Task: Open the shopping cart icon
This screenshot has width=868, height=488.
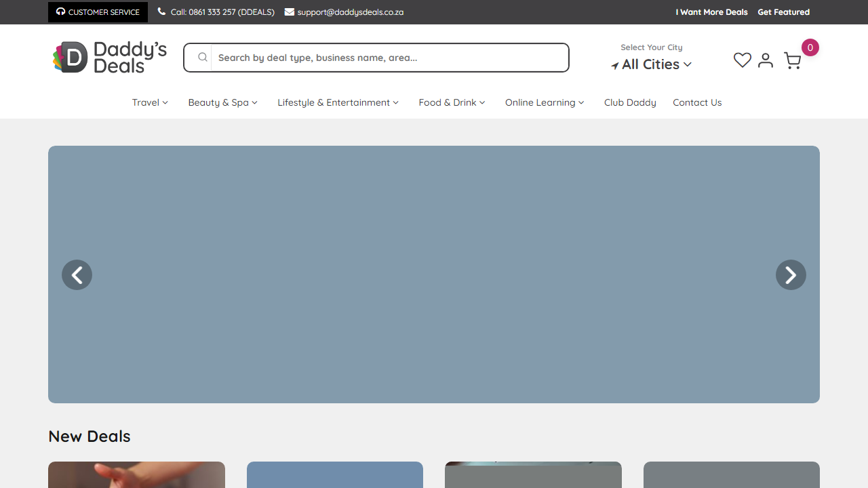Action: 792,61
